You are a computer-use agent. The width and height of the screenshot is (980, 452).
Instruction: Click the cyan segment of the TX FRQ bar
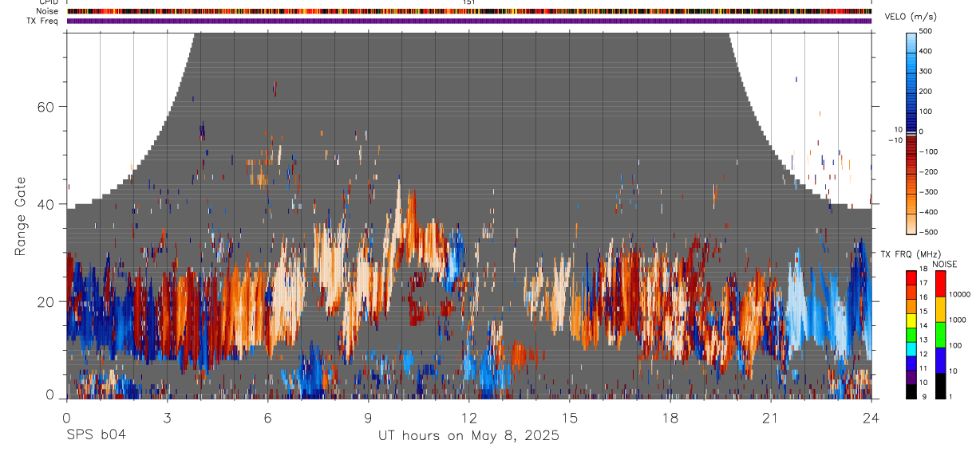(912, 349)
